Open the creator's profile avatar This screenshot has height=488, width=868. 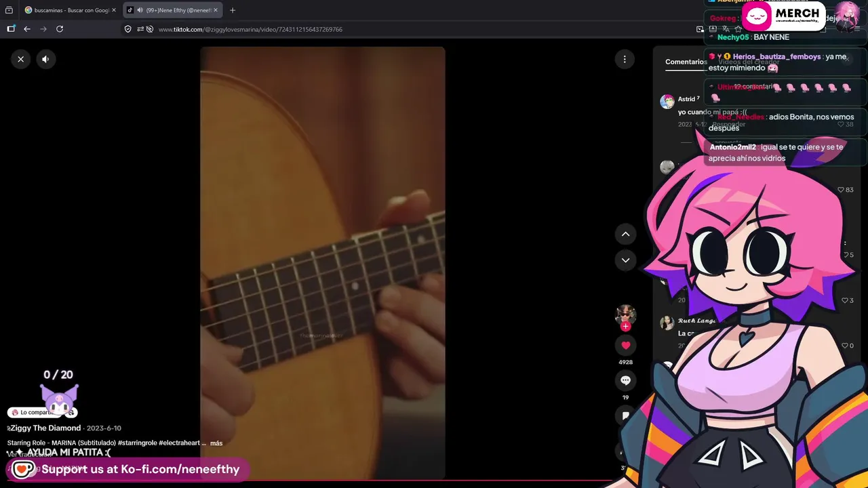(625, 314)
